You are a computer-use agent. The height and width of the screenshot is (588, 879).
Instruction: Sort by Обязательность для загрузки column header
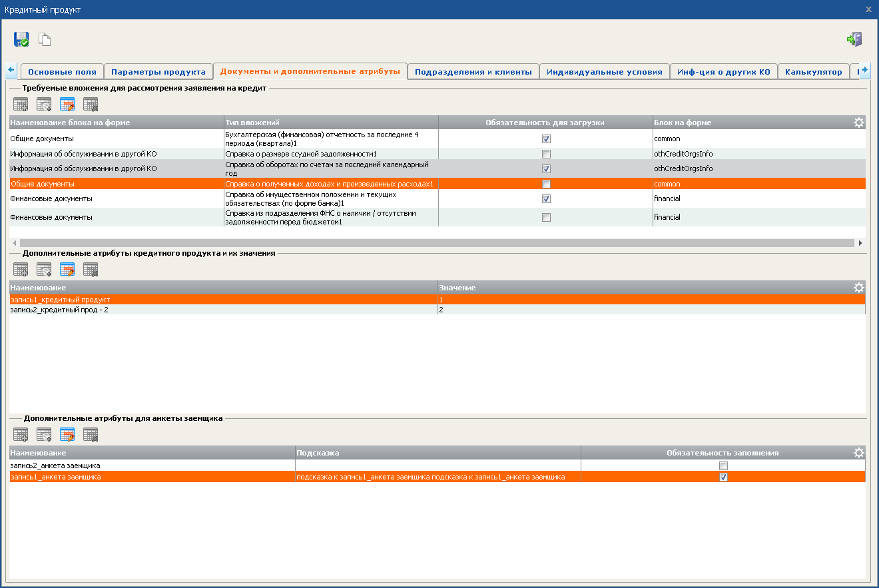545,123
